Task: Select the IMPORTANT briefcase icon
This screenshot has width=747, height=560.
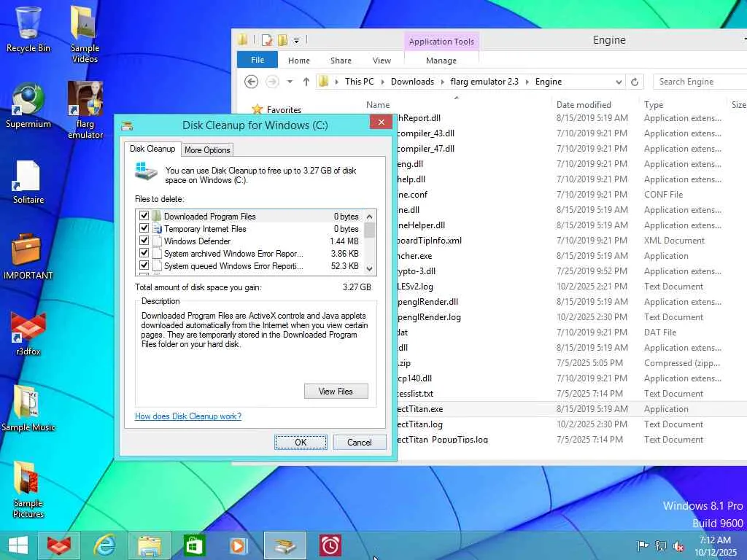Action: [x=28, y=256]
